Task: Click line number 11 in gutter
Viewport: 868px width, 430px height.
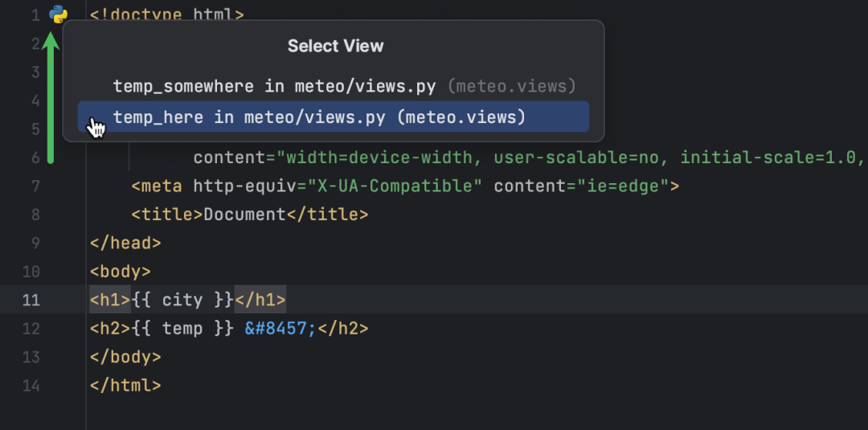Action: click(x=31, y=300)
